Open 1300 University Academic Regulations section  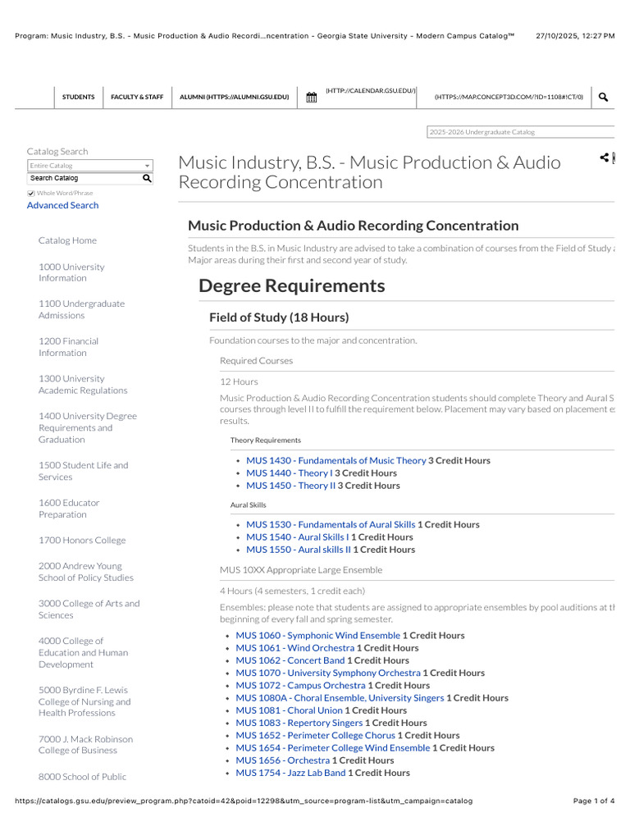(83, 385)
